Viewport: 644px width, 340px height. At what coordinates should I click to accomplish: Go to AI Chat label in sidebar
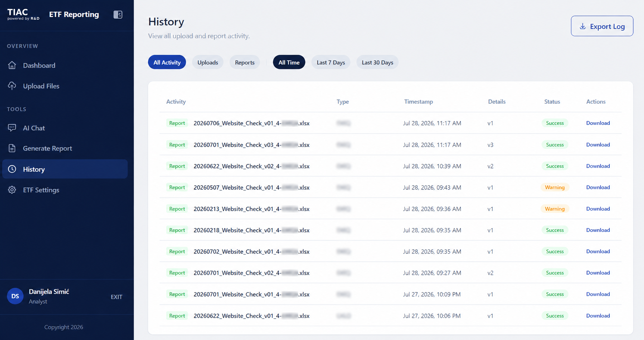click(34, 128)
